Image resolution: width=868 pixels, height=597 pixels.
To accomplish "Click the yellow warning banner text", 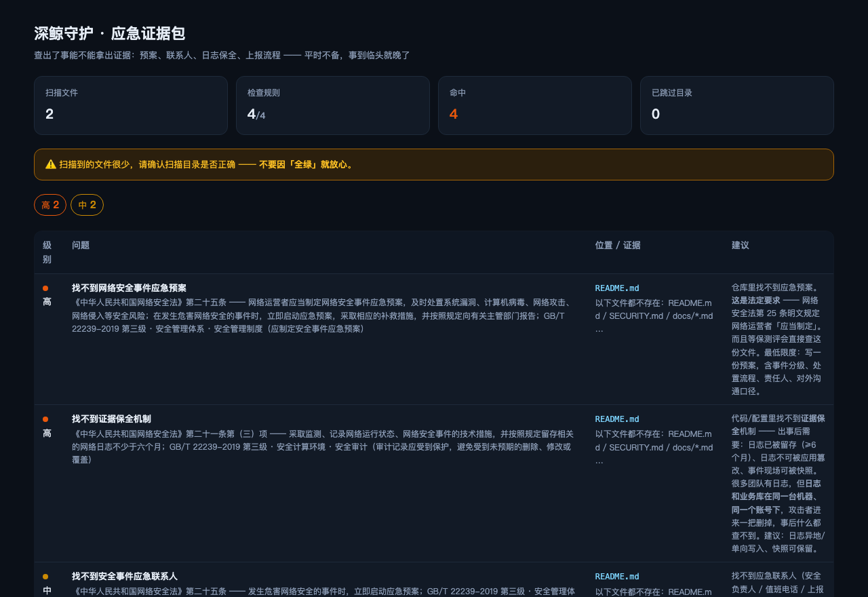I will [207, 164].
